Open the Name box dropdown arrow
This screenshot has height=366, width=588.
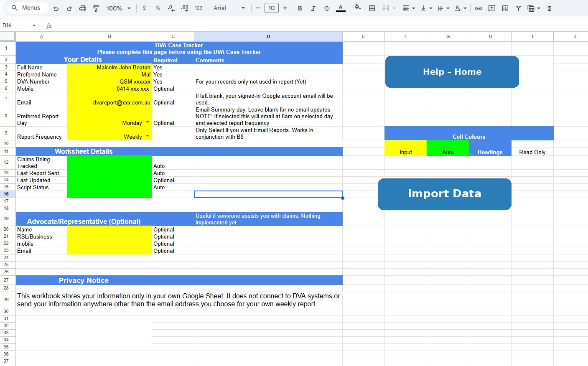pyautogui.click(x=34, y=25)
